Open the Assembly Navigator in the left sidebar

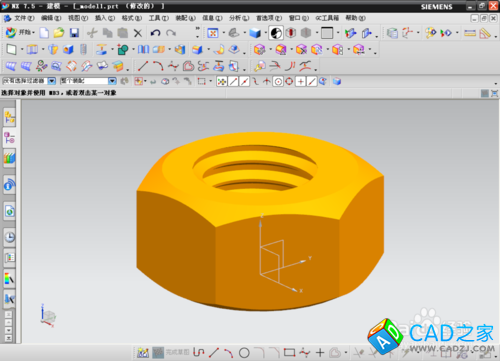tap(9, 117)
